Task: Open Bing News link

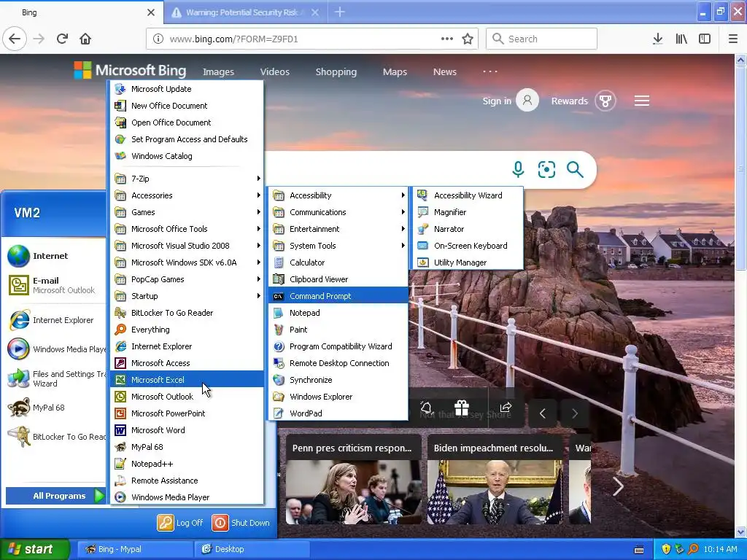Action: coord(444,72)
